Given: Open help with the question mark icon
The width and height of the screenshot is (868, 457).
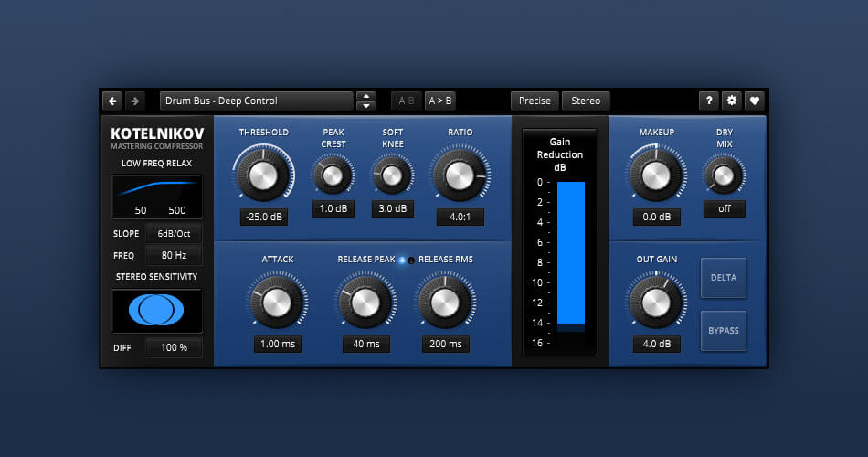Looking at the screenshot, I should click(709, 101).
